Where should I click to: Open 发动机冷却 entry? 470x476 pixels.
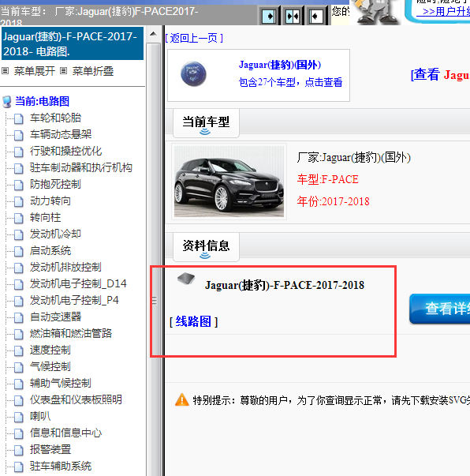point(55,234)
